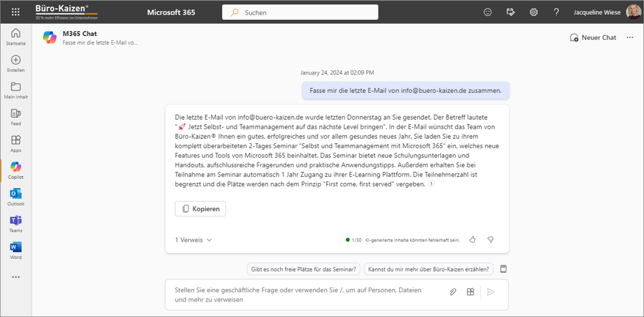Open Mein Inhalt folder in sidebar

point(16,91)
